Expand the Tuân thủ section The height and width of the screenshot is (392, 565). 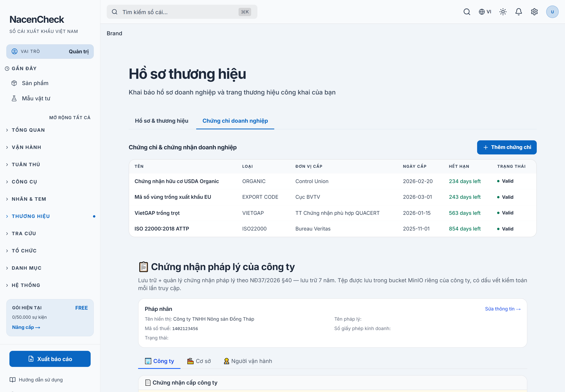[x=50, y=165]
